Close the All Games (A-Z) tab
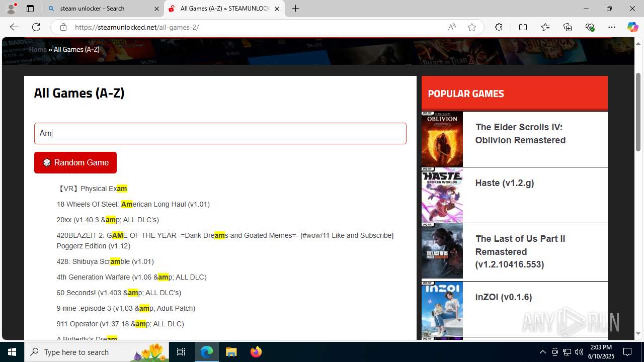Image resolution: width=644 pixels, height=362 pixels. pyautogui.click(x=277, y=9)
